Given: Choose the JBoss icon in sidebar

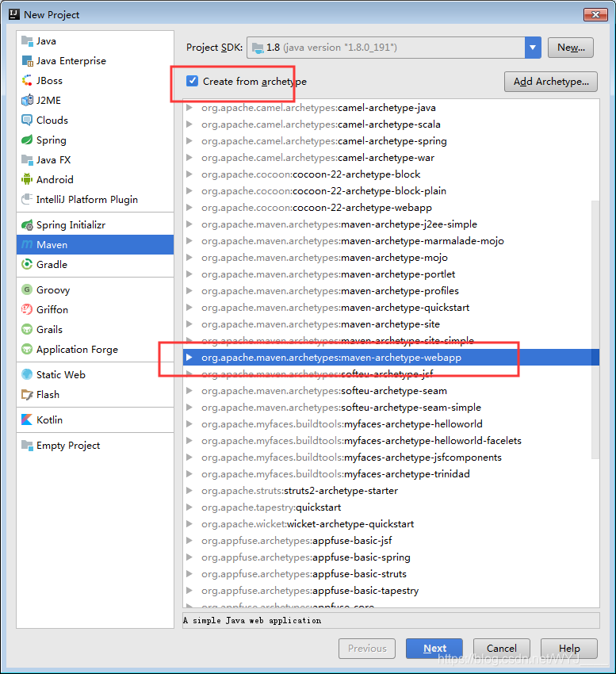Looking at the screenshot, I should 27,81.
